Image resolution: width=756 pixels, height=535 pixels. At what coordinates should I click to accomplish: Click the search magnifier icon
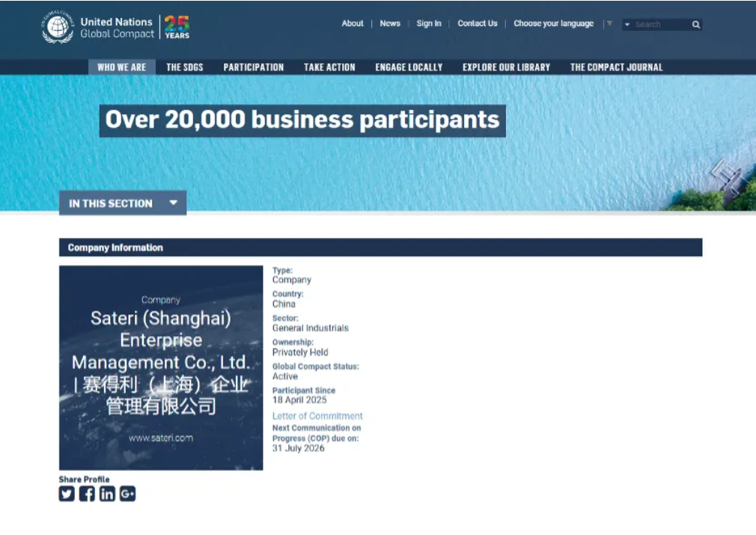point(696,25)
